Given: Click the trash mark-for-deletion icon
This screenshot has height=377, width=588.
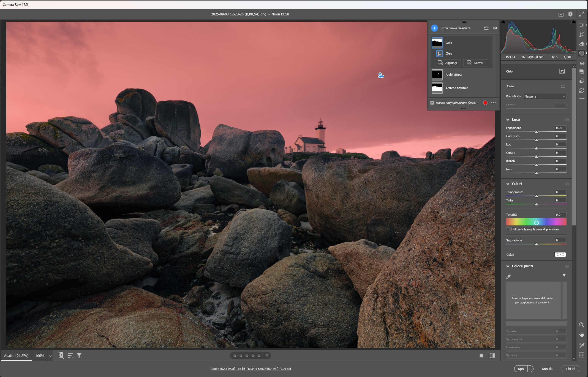Looking at the screenshot, I should [x=267, y=356].
